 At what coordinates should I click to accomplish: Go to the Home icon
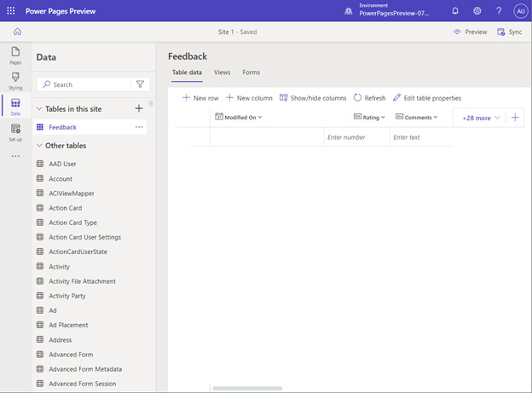(x=16, y=32)
